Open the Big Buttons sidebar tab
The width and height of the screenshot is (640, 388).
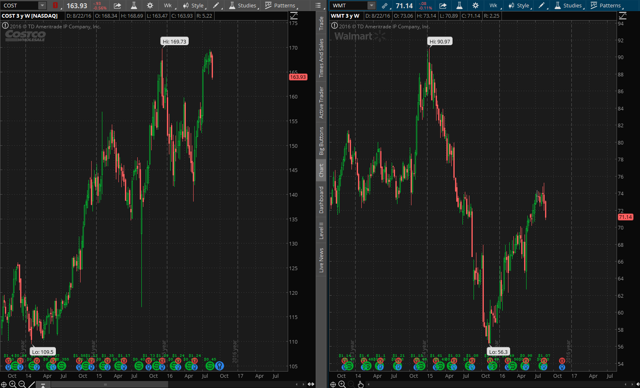tap(321, 141)
